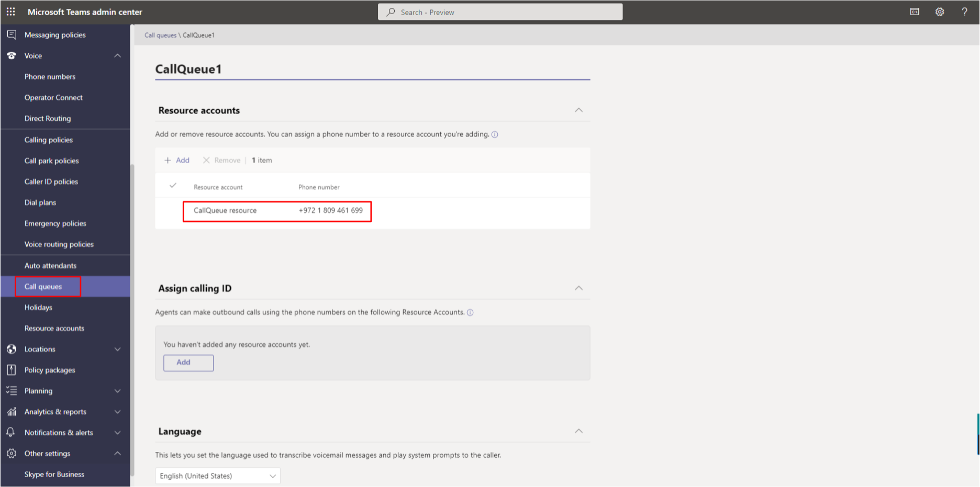The height and width of the screenshot is (487, 980).
Task: Click the Cloud Shell icon in header
Action: point(915,12)
